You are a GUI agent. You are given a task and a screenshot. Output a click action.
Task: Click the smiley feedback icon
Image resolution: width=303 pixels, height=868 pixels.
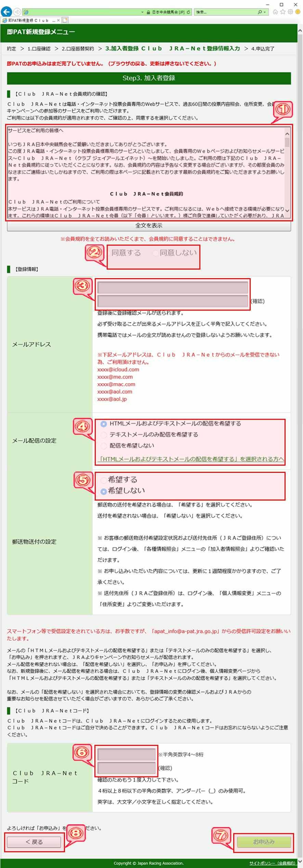point(298,12)
